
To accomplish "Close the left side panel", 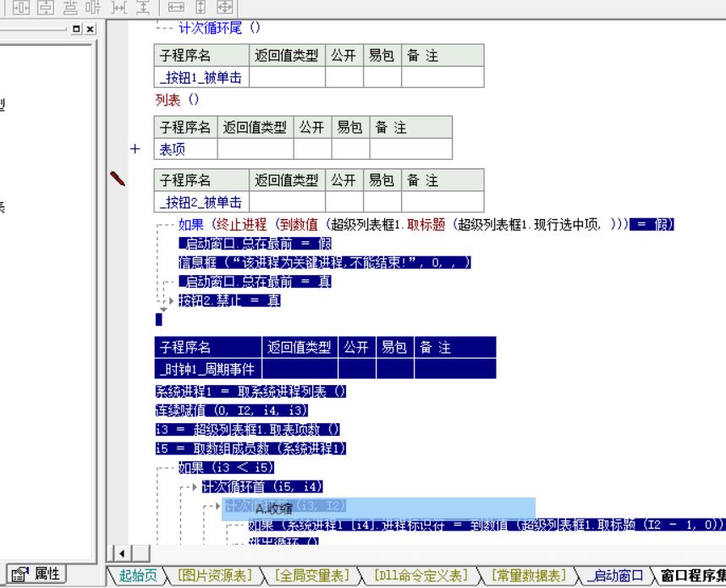I will coord(91,29).
